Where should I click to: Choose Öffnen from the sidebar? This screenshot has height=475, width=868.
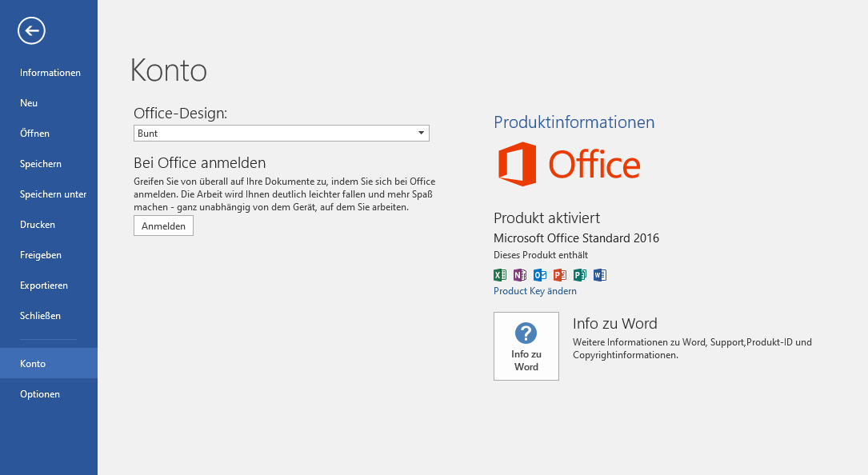pyautogui.click(x=34, y=134)
